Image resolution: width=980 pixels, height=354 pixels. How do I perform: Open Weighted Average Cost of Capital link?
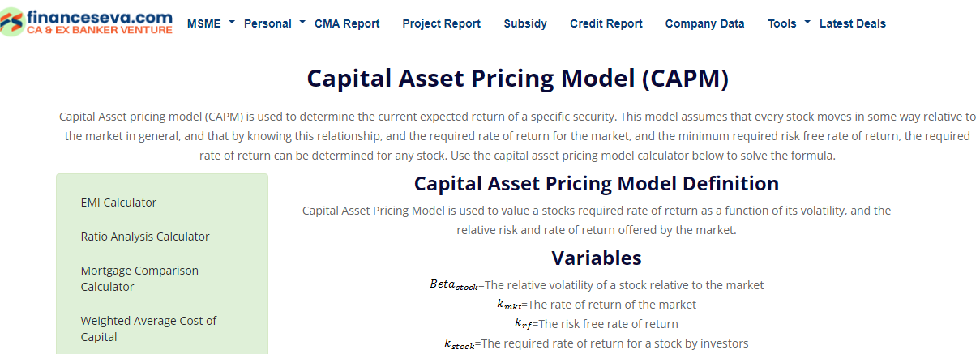point(148,329)
